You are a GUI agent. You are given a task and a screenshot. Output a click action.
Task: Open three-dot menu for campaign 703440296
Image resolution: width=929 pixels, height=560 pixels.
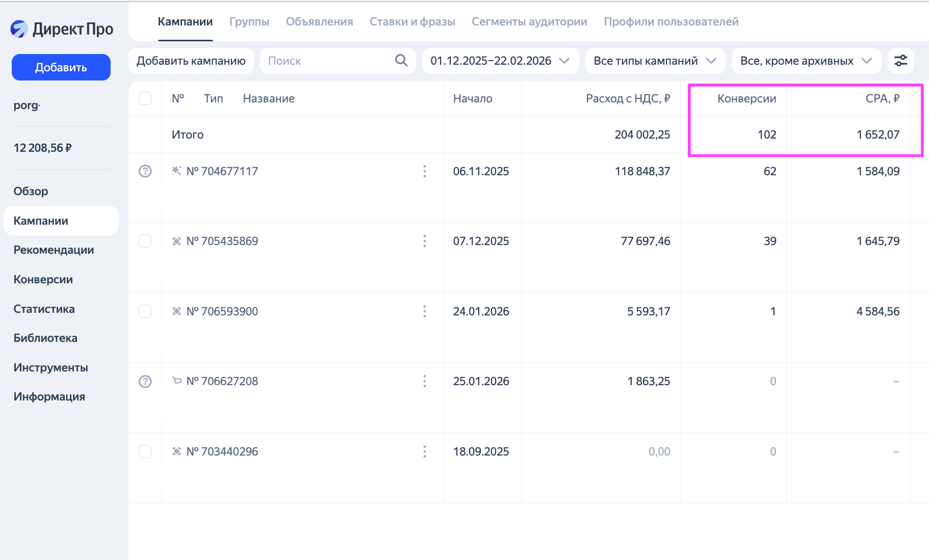(424, 451)
